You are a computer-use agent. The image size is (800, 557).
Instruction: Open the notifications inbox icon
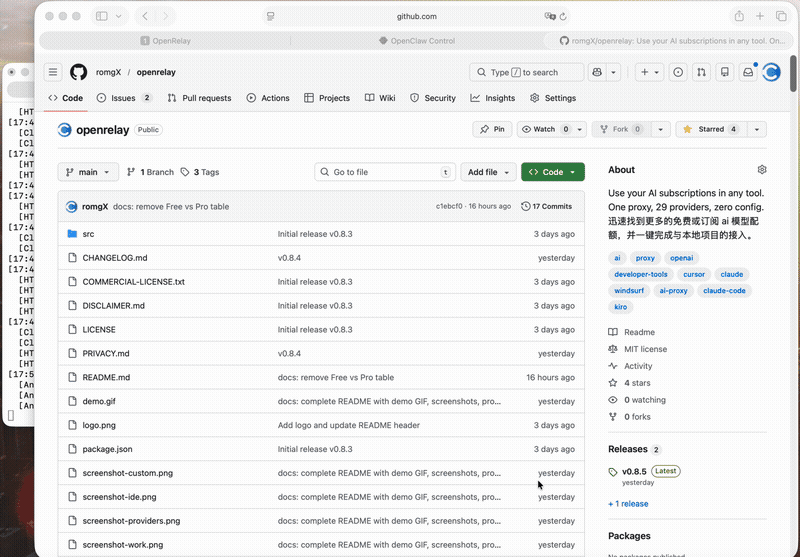[x=748, y=72]
